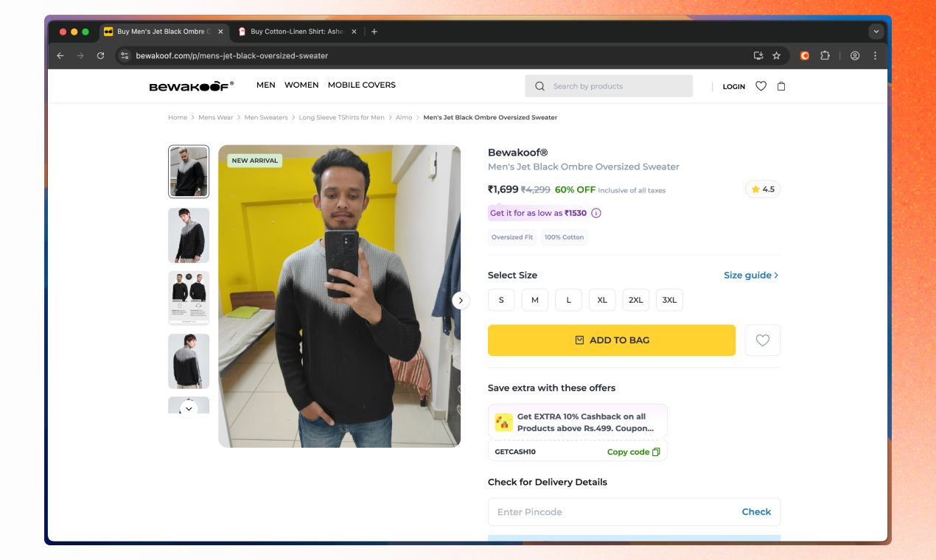The width and height of the screenshot is (936, 560).
Task: Click the search icon in the header
Action: point(540,86)
